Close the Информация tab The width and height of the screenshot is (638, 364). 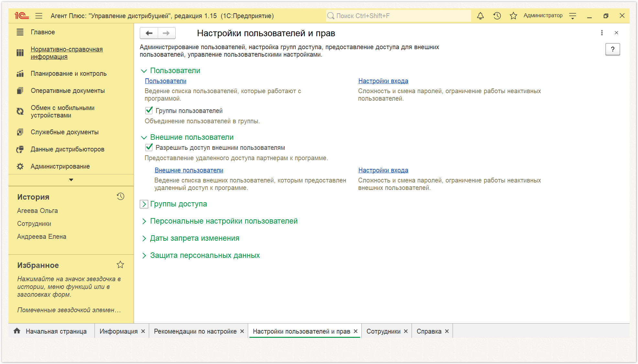[143, 331]
